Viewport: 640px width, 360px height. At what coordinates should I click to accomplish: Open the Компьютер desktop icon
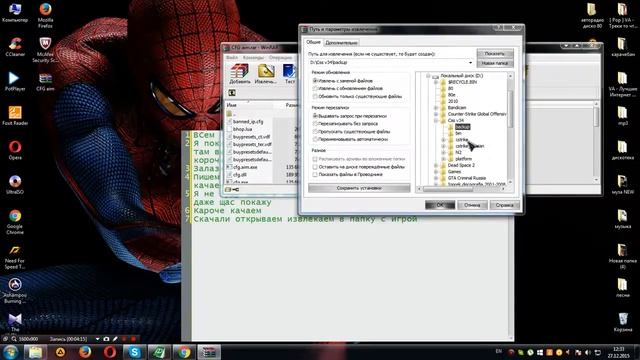tap(15, 12)
